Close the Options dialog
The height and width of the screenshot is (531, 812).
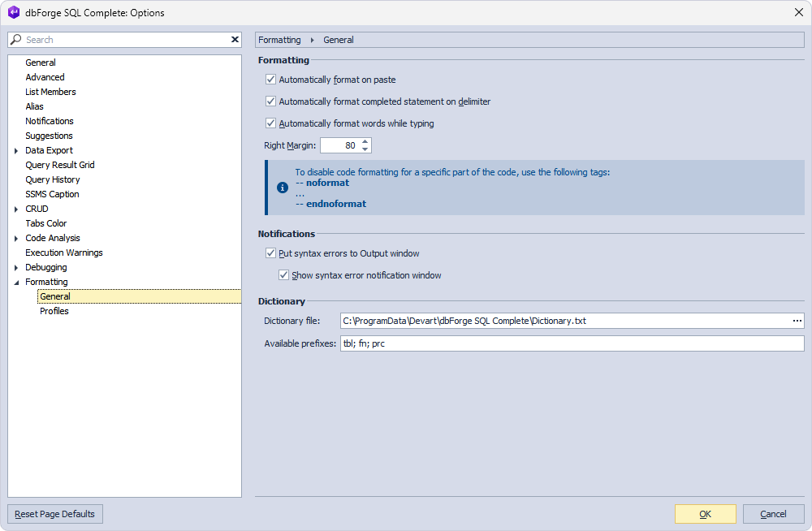point(798,12)
